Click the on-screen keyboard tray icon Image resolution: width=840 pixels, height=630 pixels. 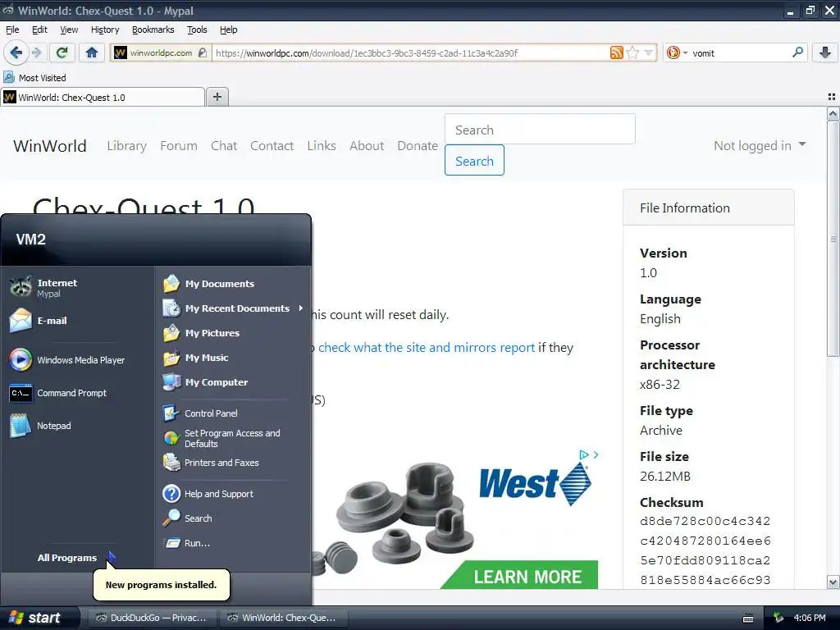748,619
